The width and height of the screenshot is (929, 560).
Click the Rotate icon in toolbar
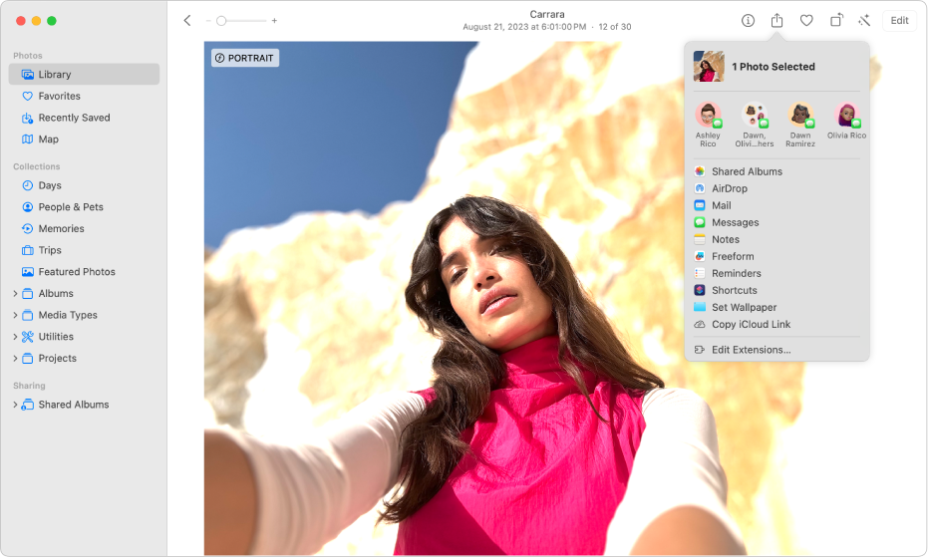coord(836,21)
